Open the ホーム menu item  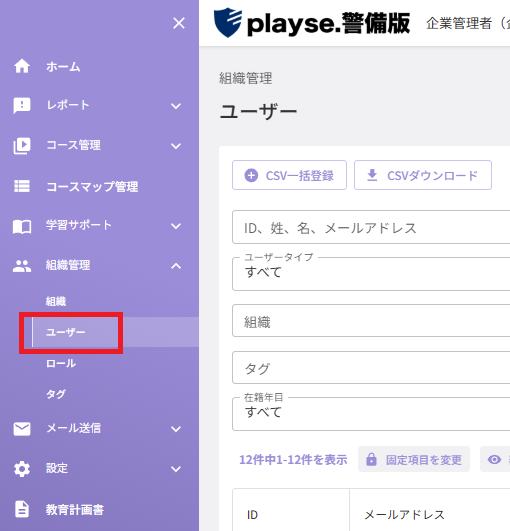(x=63, y=66)
